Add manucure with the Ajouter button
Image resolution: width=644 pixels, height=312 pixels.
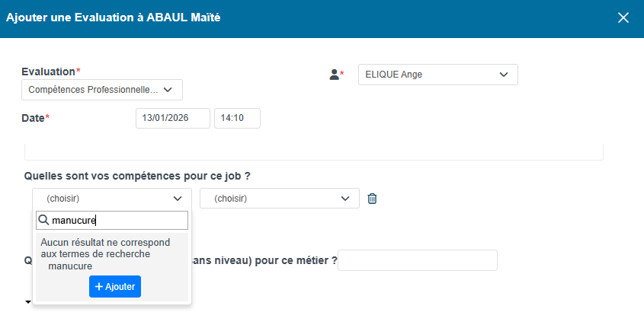point(115,287)
